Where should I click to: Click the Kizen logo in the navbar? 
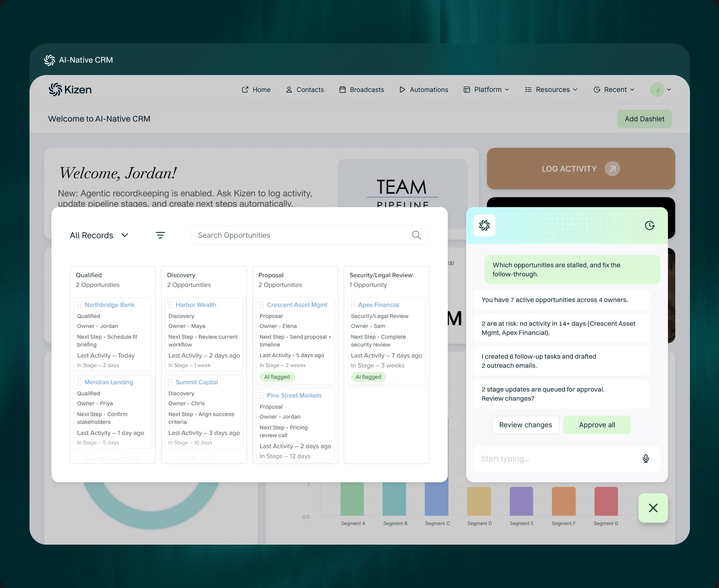click(x=70, y=89)
